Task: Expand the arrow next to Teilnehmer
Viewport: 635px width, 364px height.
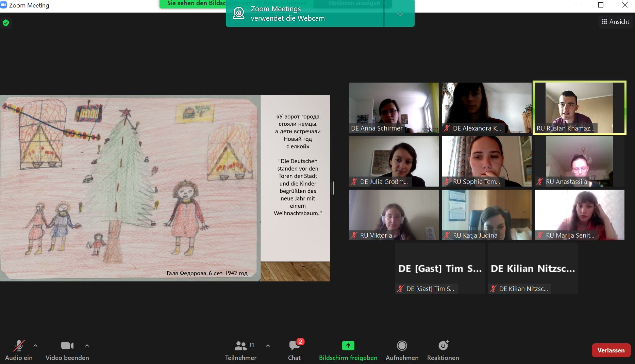Action: pos(268,346)
